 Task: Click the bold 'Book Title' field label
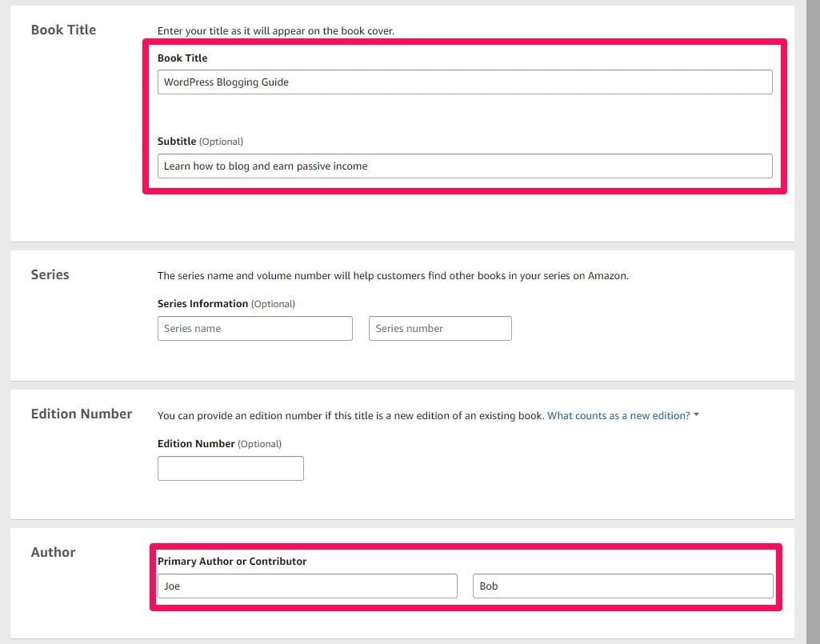click(x=182, y=58)
